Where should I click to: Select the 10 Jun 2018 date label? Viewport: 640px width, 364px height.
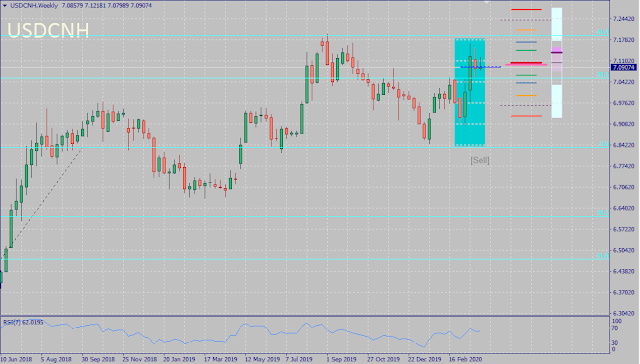coord(16,360)
